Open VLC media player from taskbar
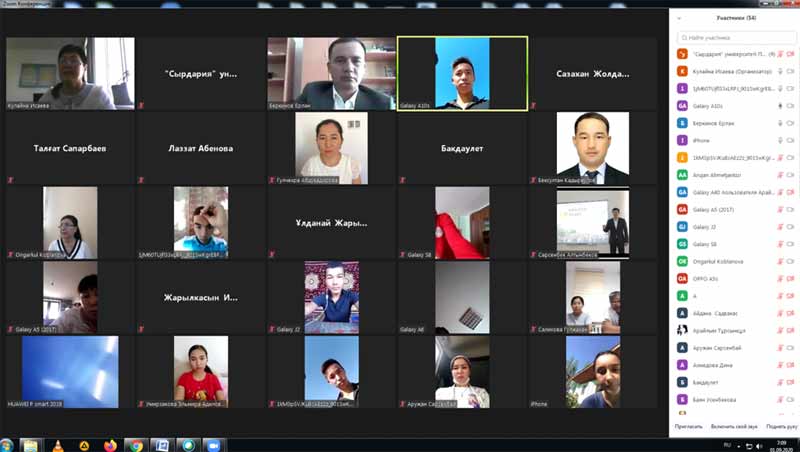This screenshot has height=452, width=800. [x=56, y=445]
